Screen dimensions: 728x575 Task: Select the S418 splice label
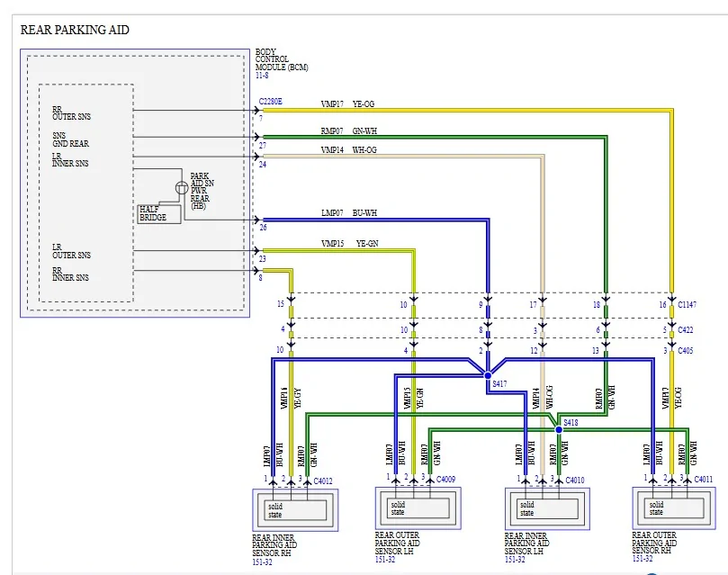click(x=571, y=422)
